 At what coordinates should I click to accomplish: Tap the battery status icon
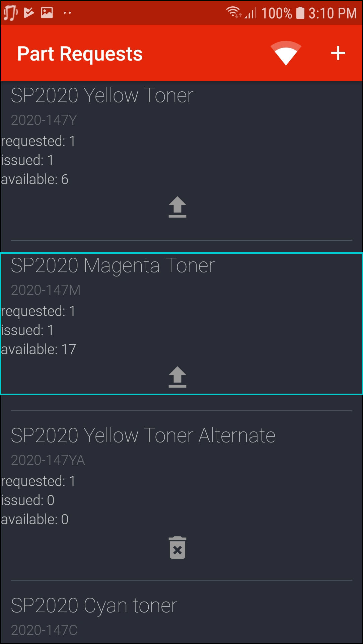300,13
